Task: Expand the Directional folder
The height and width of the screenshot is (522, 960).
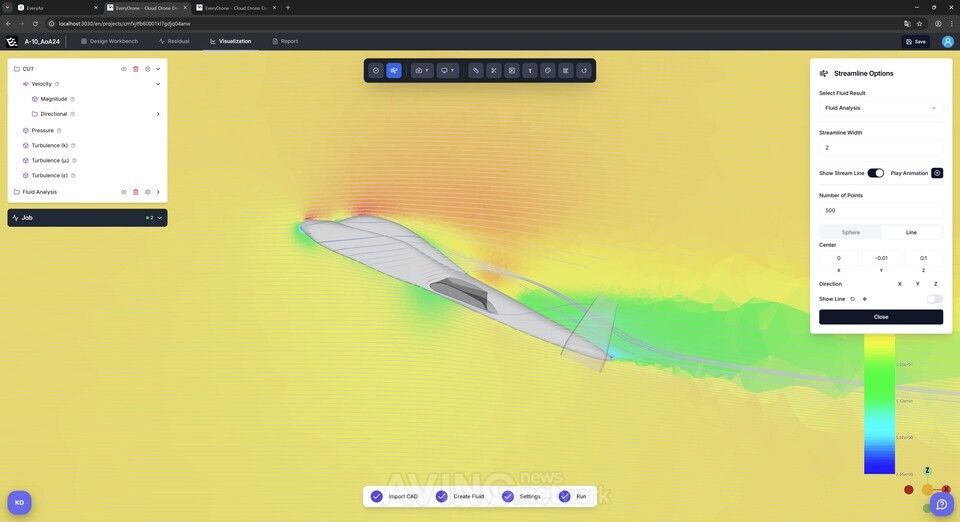Action: click(x=158, y=114)
